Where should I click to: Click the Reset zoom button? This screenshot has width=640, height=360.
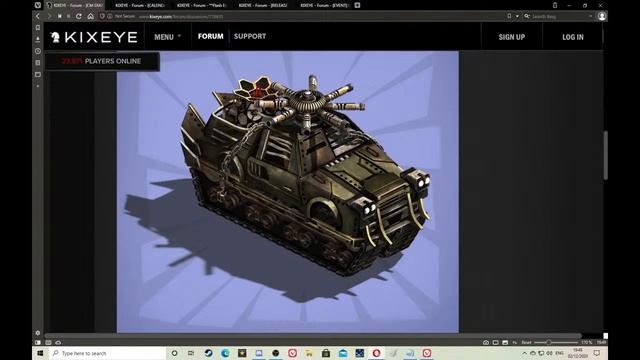(x=526, y=343)
